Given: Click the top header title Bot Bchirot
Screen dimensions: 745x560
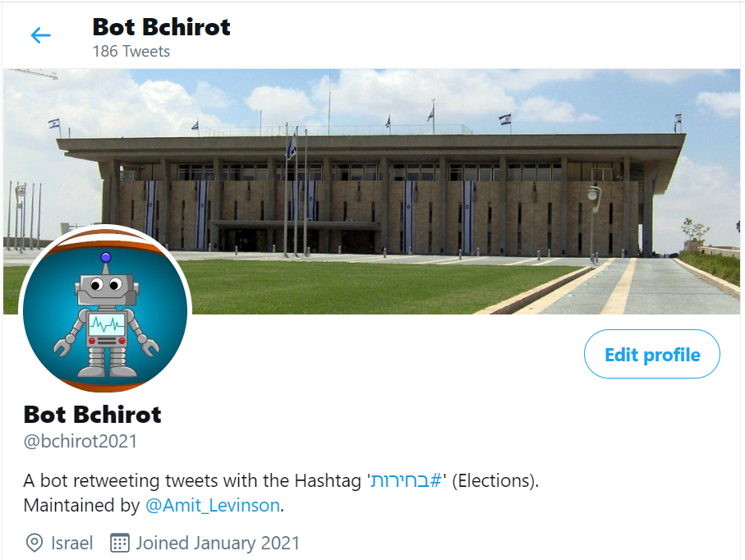Looking at the screenshot, I should pyautogui.click(x=162, y=26).
